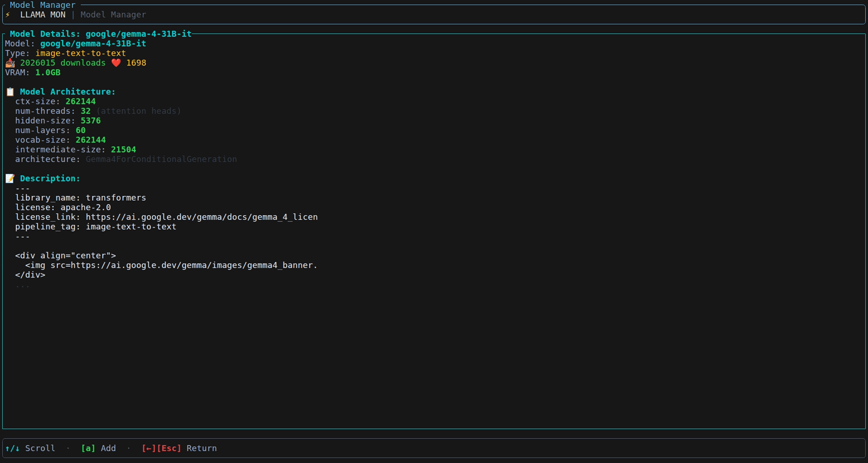Select the Model Manager breadcrumb label
868x463 pixels.
[x=113, y=15]
